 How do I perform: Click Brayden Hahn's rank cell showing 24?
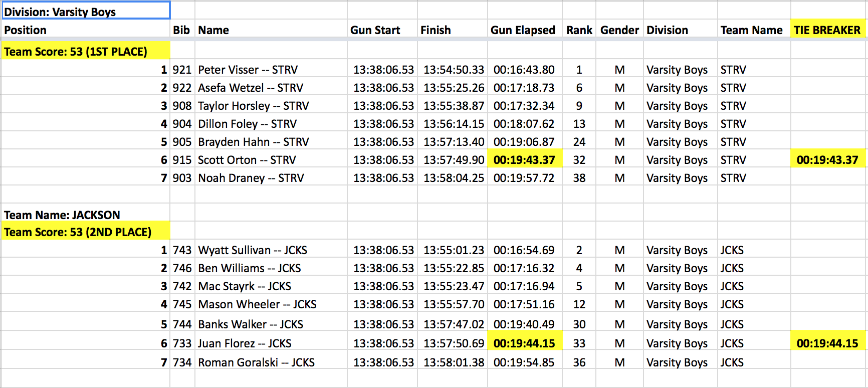(579, 142)
